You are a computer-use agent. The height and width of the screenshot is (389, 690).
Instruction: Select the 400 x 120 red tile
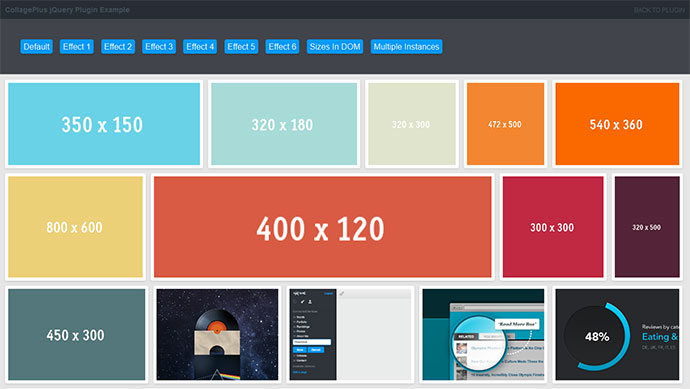point(323,227)
